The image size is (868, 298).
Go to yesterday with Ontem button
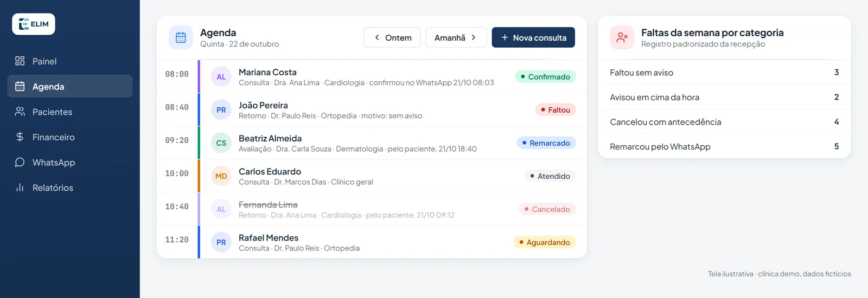[392, 37]
